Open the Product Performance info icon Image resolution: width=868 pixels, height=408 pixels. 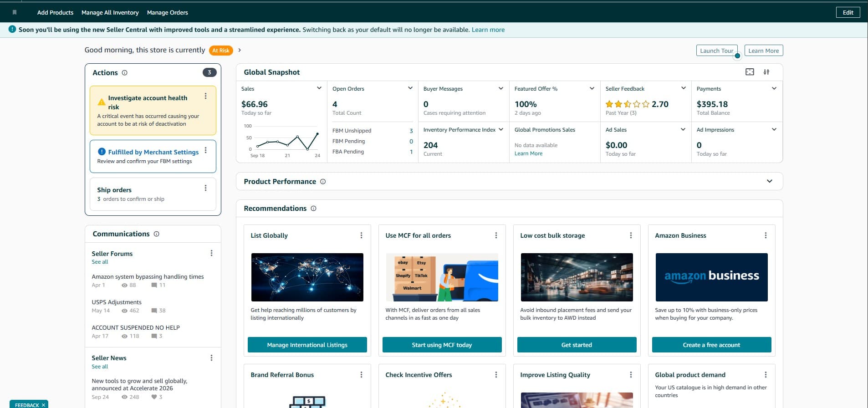(323, 181)
